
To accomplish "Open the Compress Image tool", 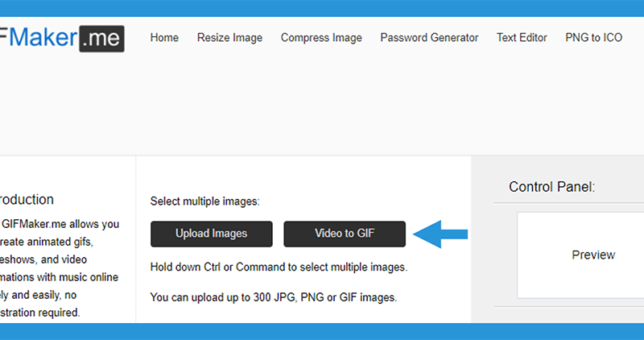I will (x=321, y=37).
